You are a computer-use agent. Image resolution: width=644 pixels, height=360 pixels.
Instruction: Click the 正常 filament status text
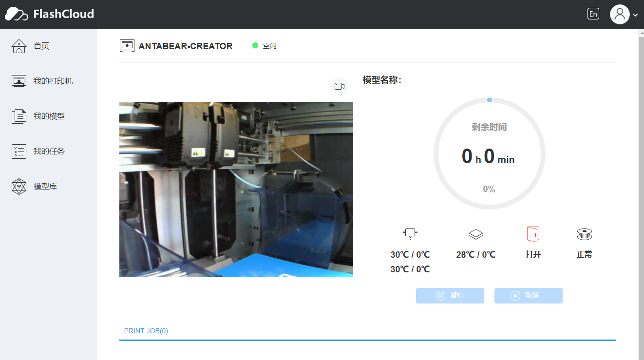[x=585, y=255]
